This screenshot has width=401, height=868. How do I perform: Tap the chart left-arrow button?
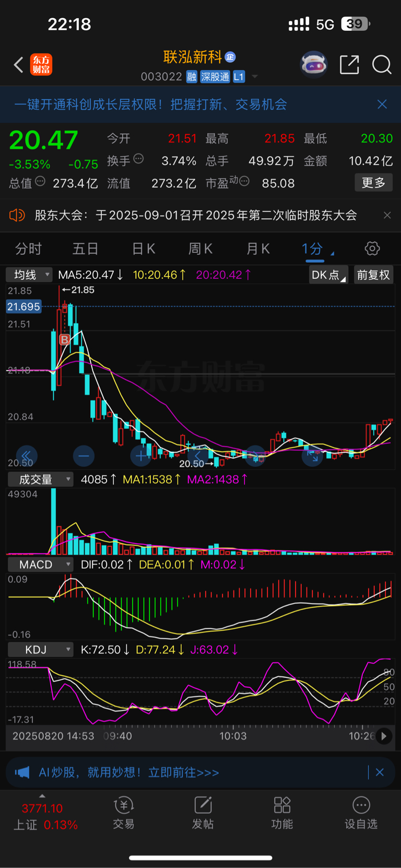click(198, 456)
